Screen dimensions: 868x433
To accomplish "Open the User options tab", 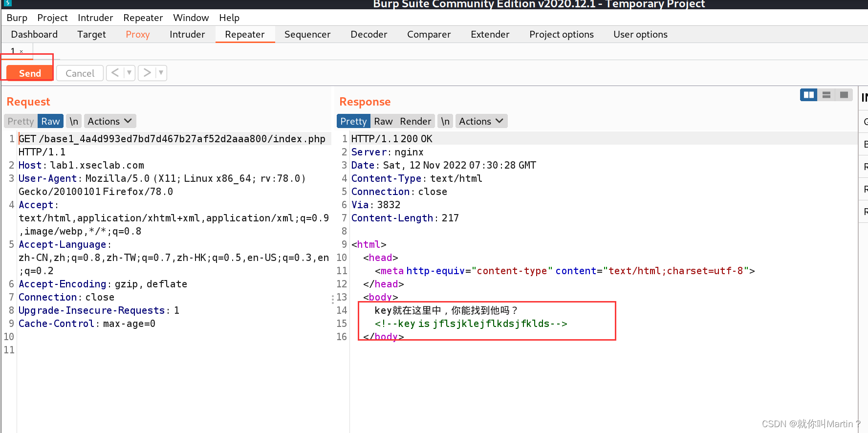I will [641, 34].
